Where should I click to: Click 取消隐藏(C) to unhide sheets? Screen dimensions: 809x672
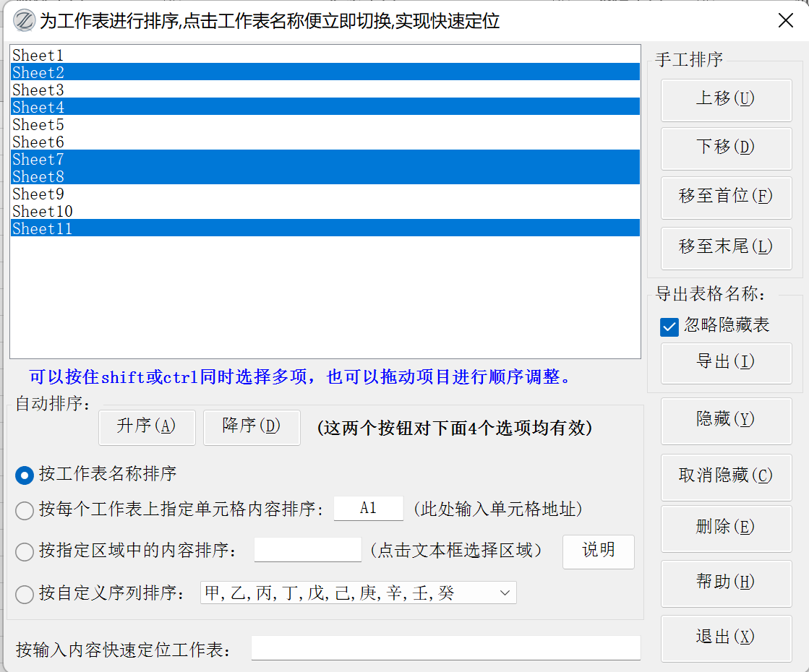(x=726, y=476)
